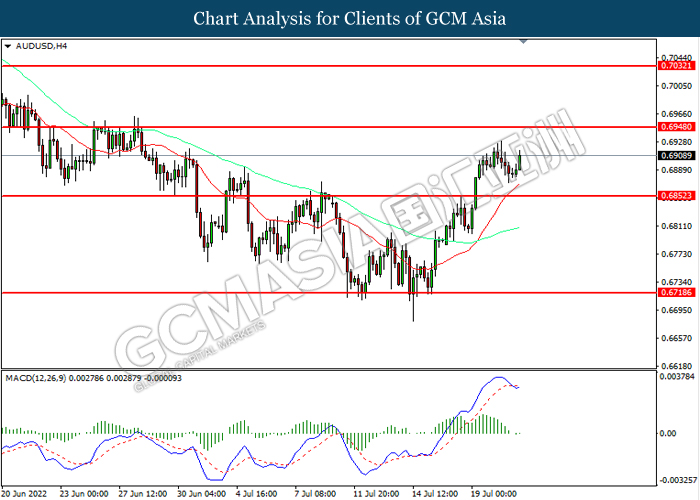Click the AUDUSD,H4 chart title text
Image resolution: width=700 pixels, height=500 pixels.
coord(41,46)
